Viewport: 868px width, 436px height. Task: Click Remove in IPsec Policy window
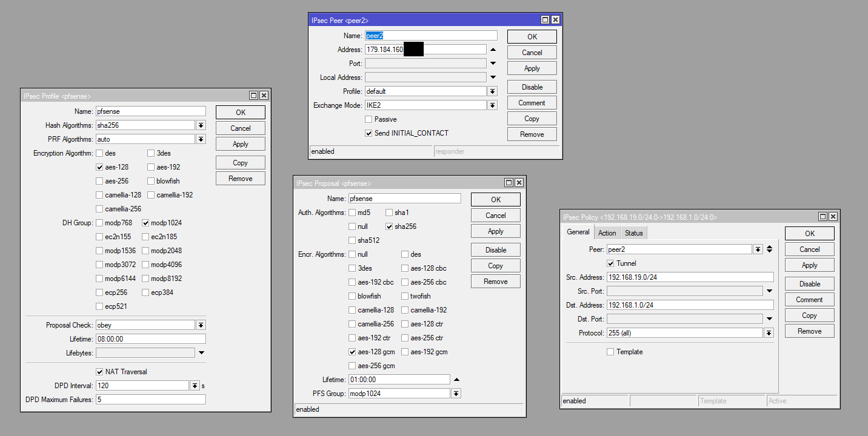810,331
